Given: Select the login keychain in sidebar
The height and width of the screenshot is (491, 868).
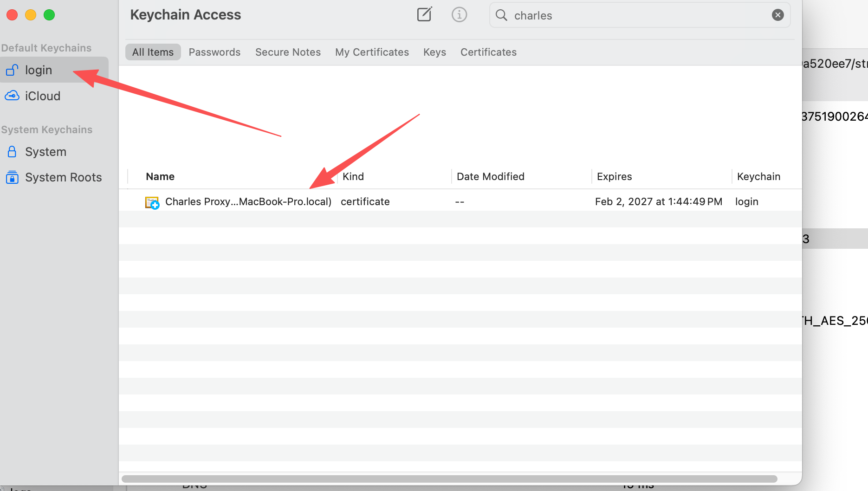Looking at the screenshot, I should pos(54,70).
